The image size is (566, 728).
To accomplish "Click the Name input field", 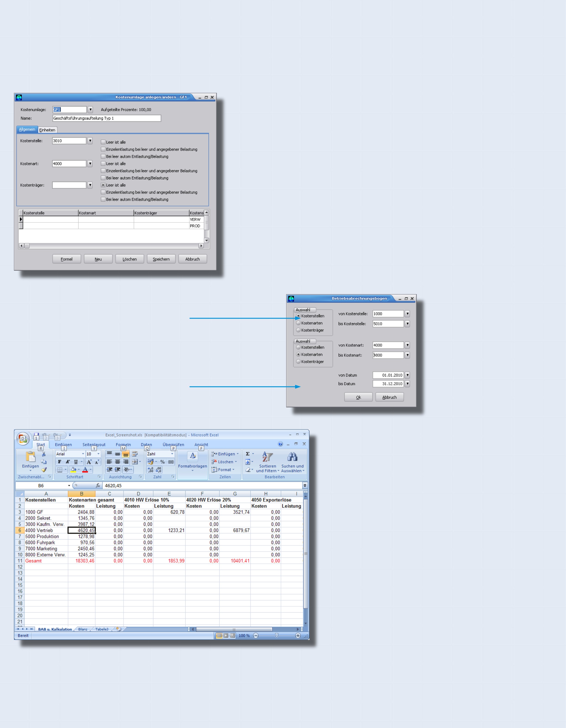I will click(x=107, y=118).
